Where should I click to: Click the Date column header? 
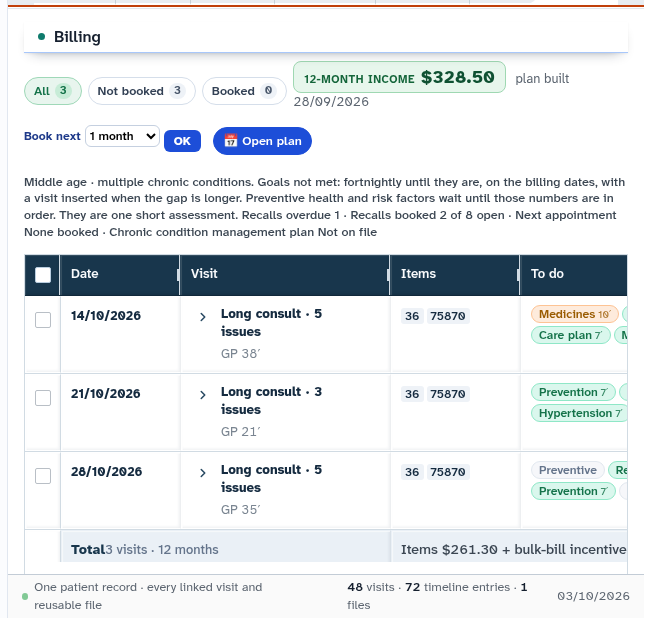119,274
